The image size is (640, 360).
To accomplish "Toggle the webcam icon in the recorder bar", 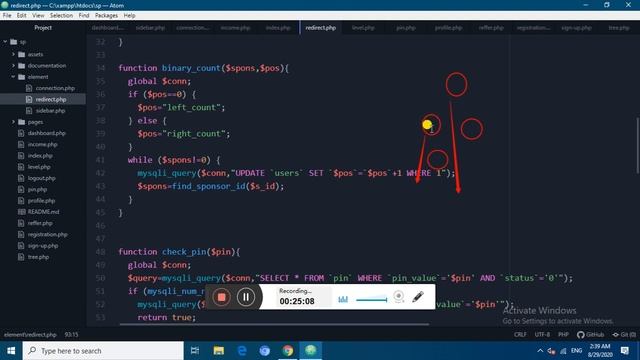I will coord(399,297).
